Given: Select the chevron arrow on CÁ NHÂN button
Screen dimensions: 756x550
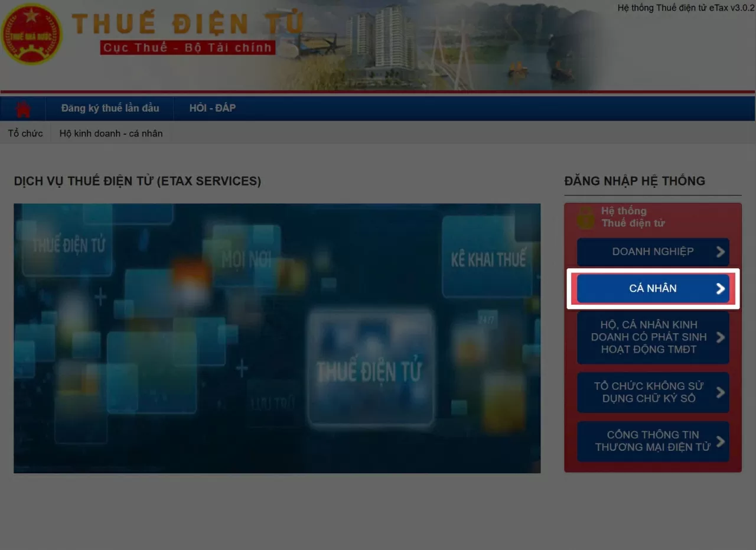Looking at the screenshot, I should pyautogui.click(x=719, y=288).
